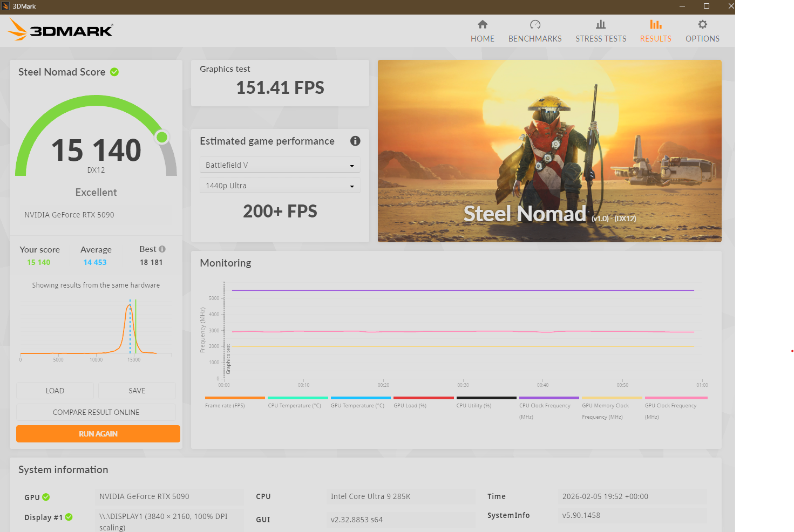Click the GPU Load red legend swatch
794x532 pixels.
point(423,398)
